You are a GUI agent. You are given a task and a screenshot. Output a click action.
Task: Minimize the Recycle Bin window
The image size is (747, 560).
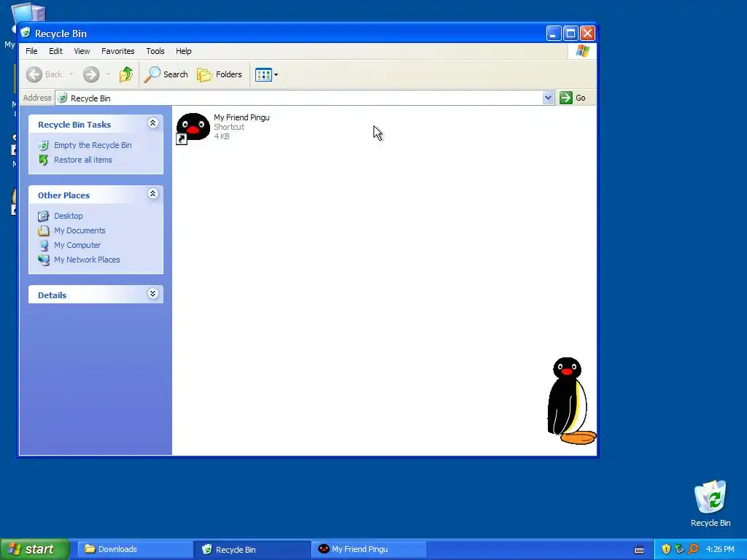553,34
